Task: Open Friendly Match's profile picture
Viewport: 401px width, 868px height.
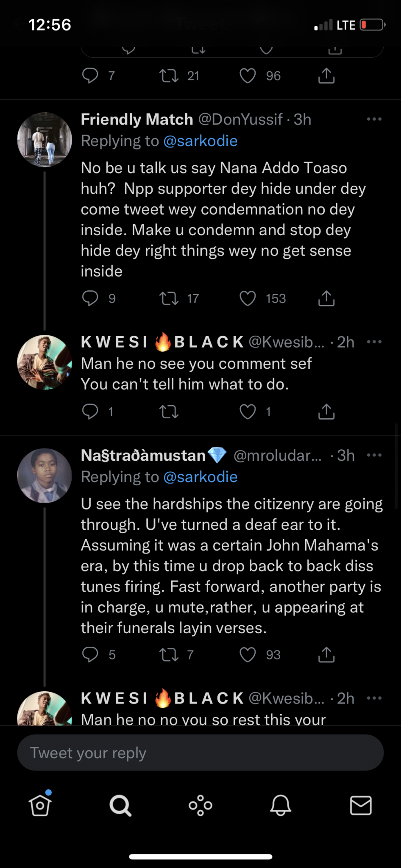Action: [45, 139]
